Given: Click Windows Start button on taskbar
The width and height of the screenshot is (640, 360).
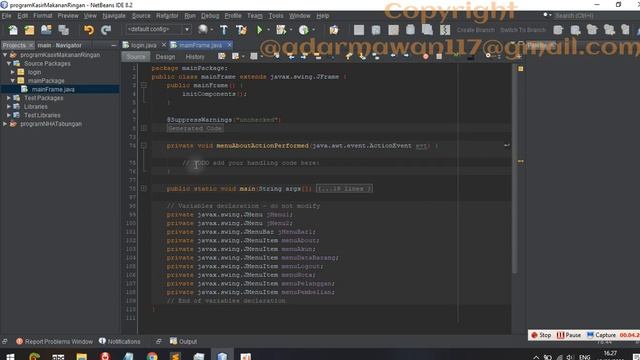Looking at the screenshot, I should pyautogui.click(x=11, y=356).
